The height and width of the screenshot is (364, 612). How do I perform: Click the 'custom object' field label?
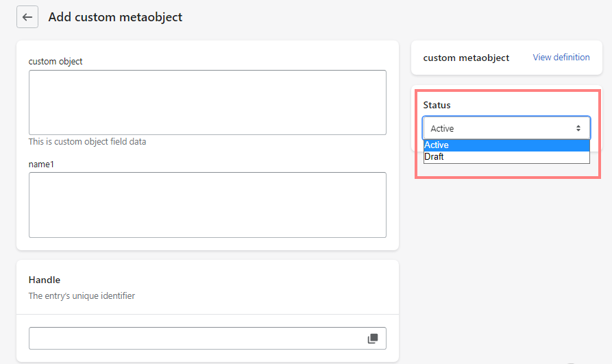click(56, 62)
